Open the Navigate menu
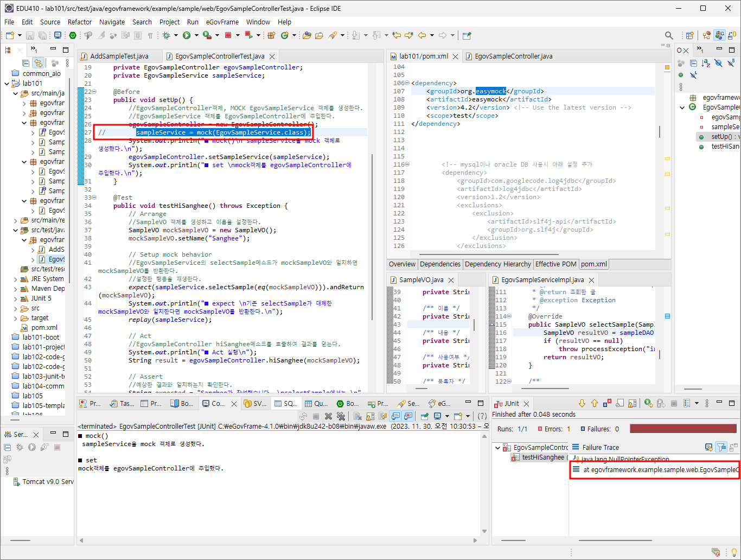Viewport: 741px width, 560px height. click(112, 22)
